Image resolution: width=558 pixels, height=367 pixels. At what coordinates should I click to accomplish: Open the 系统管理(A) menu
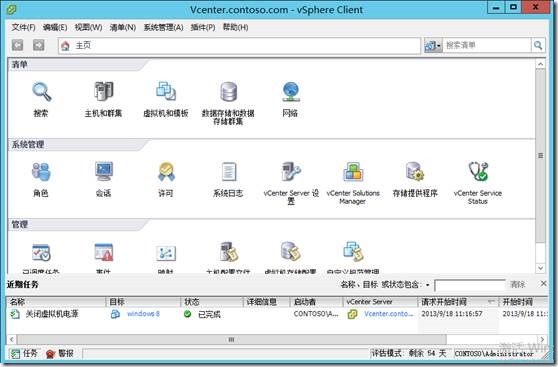[x=163, y=27]
